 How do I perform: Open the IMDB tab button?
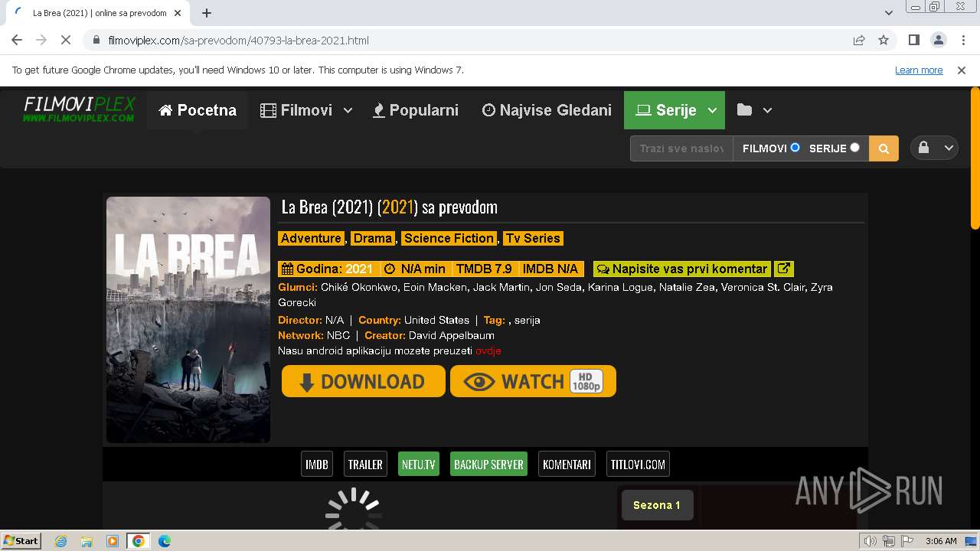[x=317, y=464]
